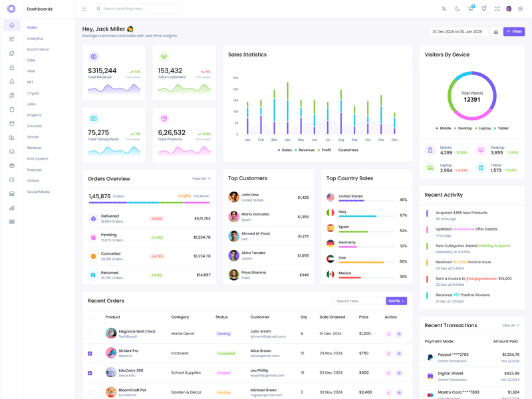Tick the select-all checkbox in orders table header

(x=90, y=317)
